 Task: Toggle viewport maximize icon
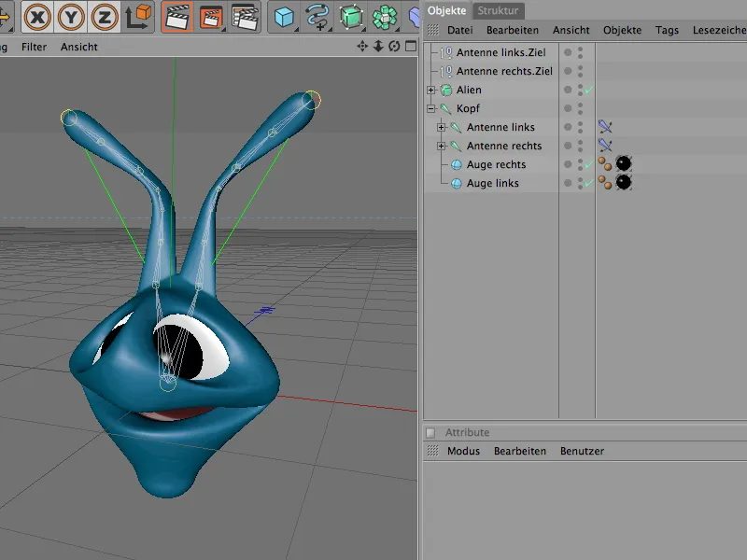410,46
